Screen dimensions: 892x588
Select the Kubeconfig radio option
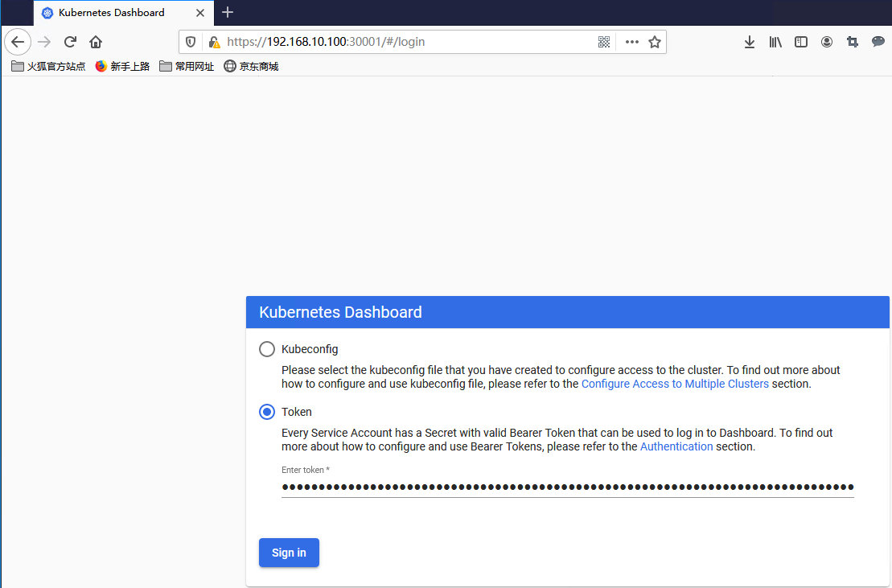[x=267, y=349]
